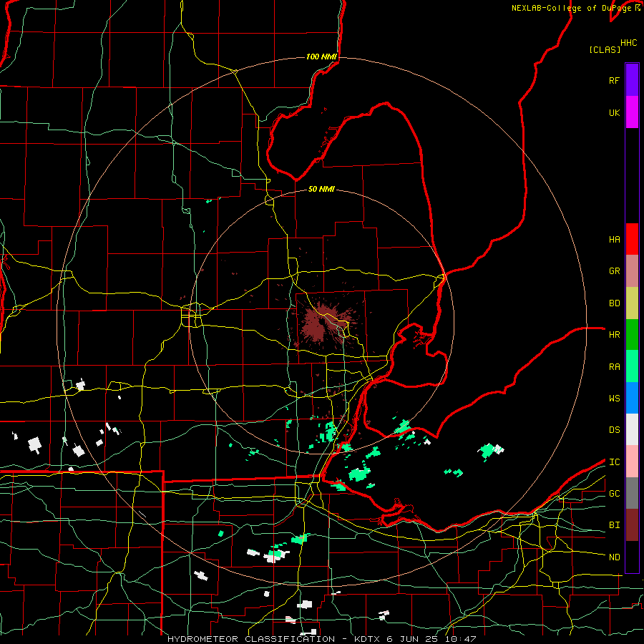Click the DS white legend swatch
The height and width of the screenshot is (644, 644).
pos(632,429)
